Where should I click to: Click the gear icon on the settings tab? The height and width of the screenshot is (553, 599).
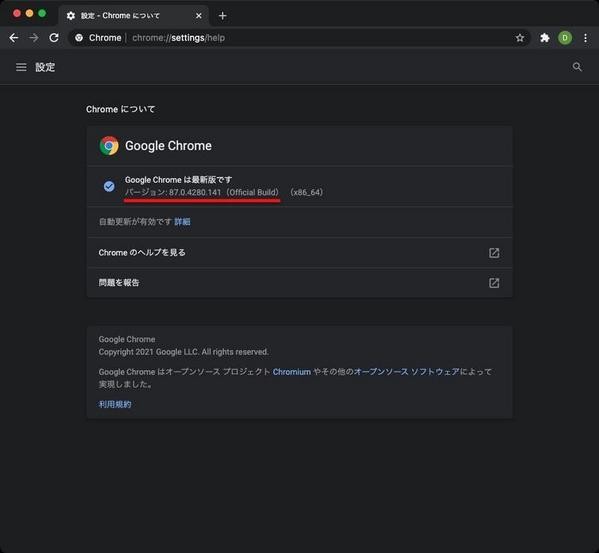click(71, 16)
